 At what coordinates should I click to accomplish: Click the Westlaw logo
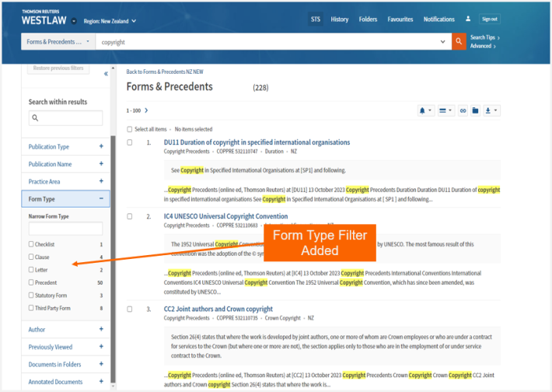(x=44, y=18)
